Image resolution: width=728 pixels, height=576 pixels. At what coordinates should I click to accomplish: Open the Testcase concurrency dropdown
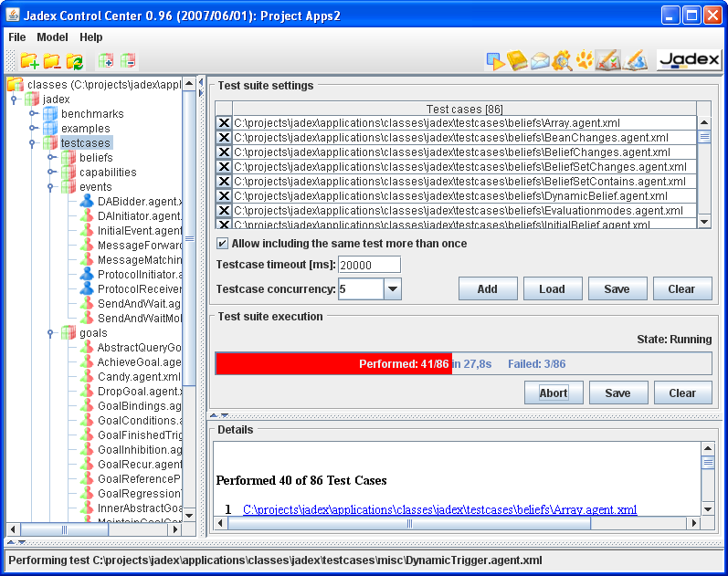[393, 288]
